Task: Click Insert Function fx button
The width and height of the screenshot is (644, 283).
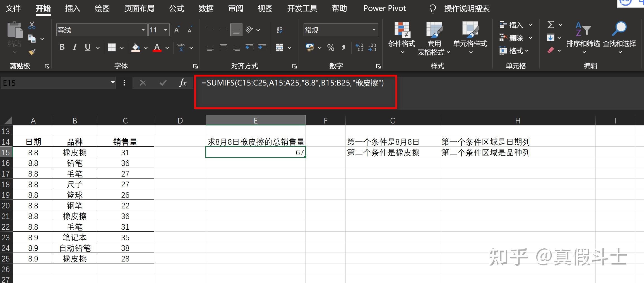Action: click(183, 83)
